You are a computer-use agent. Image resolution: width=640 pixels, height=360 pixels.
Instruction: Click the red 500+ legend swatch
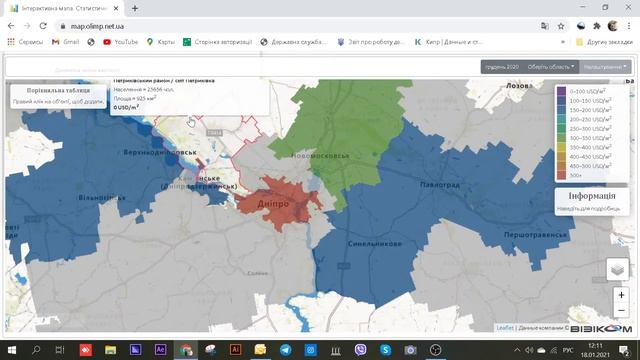pos(562,175)
